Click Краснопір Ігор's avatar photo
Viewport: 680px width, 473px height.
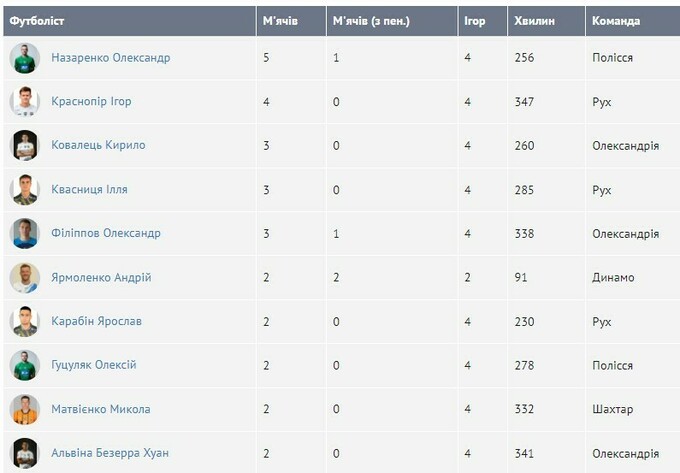click(24, 102)
